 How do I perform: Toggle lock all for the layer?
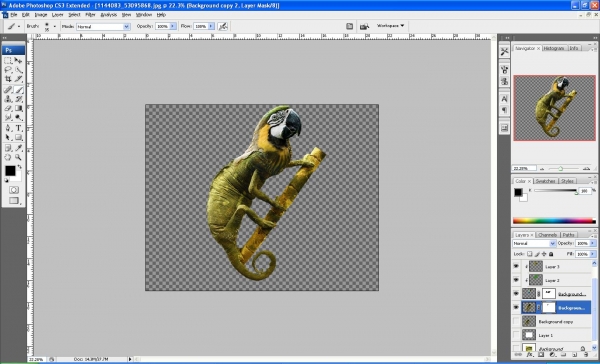click(x=551, y=254)
